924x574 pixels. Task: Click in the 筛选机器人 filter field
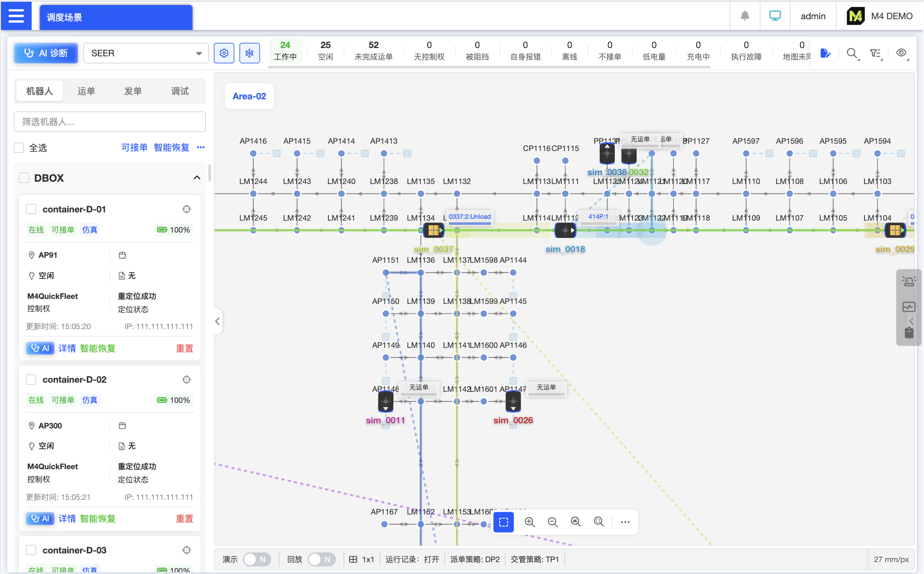point(110,122)
